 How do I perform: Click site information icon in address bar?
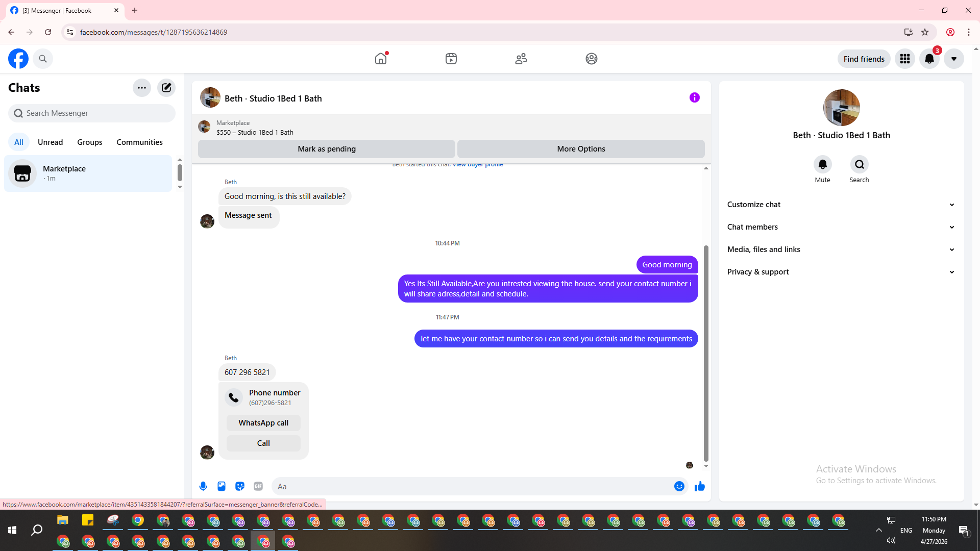pyautogui.click(x=70, y=32)
